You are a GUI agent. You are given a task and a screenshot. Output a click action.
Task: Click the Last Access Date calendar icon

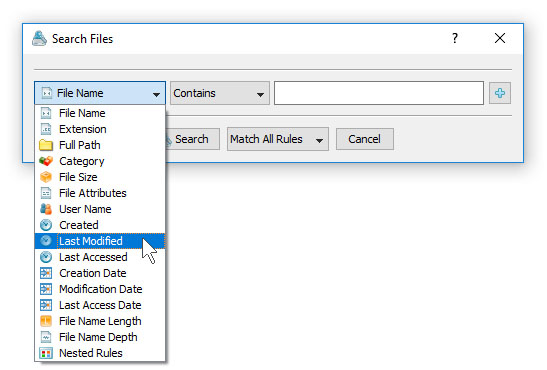(x=46, y=305)
